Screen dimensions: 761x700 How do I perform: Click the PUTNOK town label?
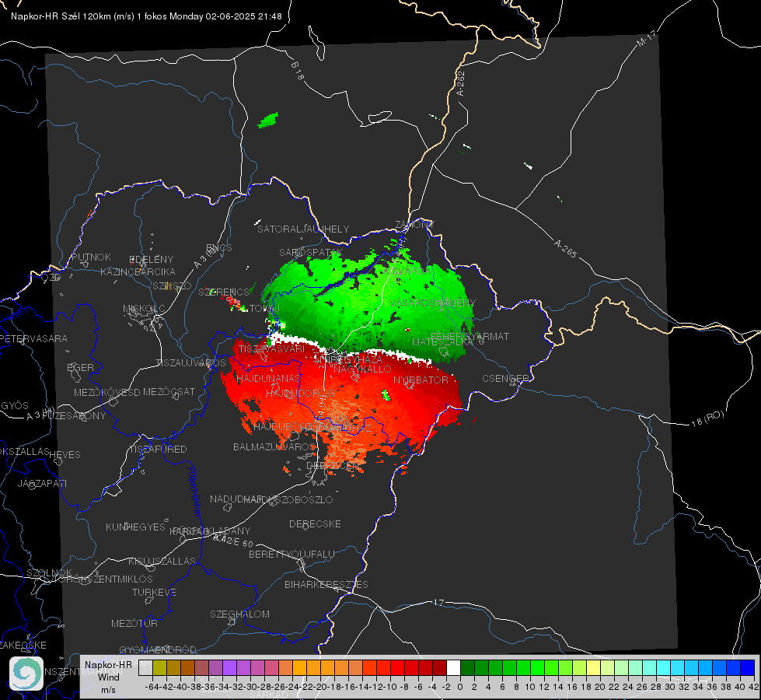click(91, 257)
